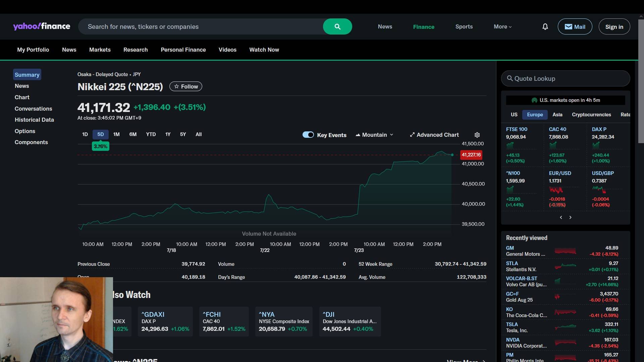The width and height of the screenshot is (644, 362).
Task: Go to previous markets carousel page
Action: pos(561,218)
